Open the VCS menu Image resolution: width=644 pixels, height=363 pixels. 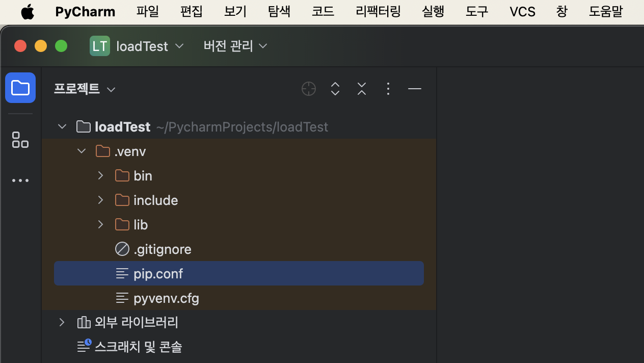[522, 11]
